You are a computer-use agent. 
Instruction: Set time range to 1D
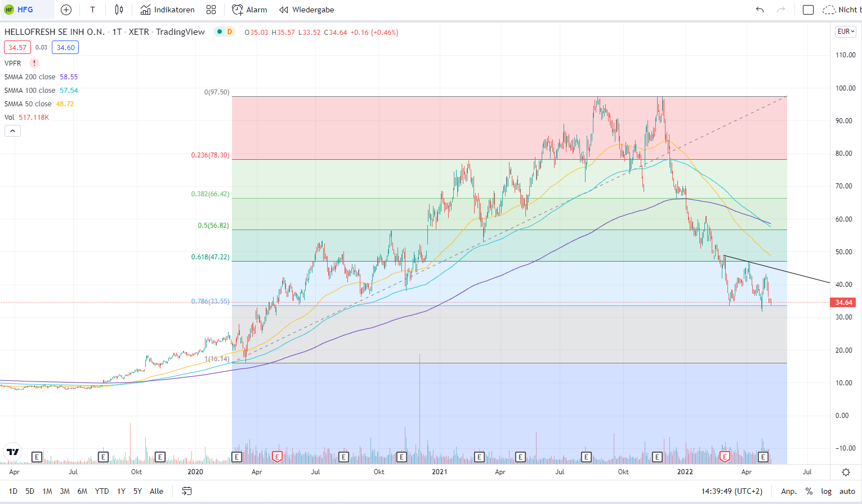[13, 491]
